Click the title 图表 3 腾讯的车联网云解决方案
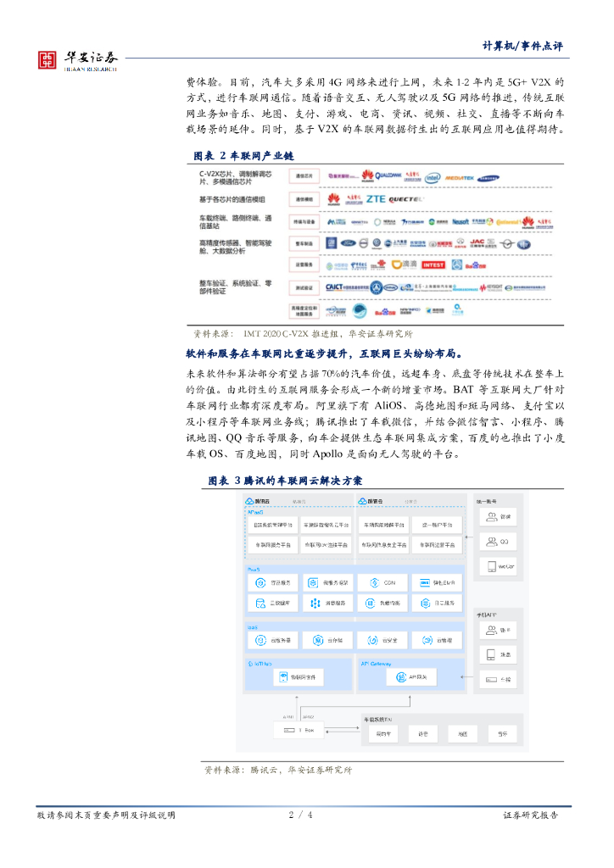This screenshot has height=868, width=614. pos(285,481)
